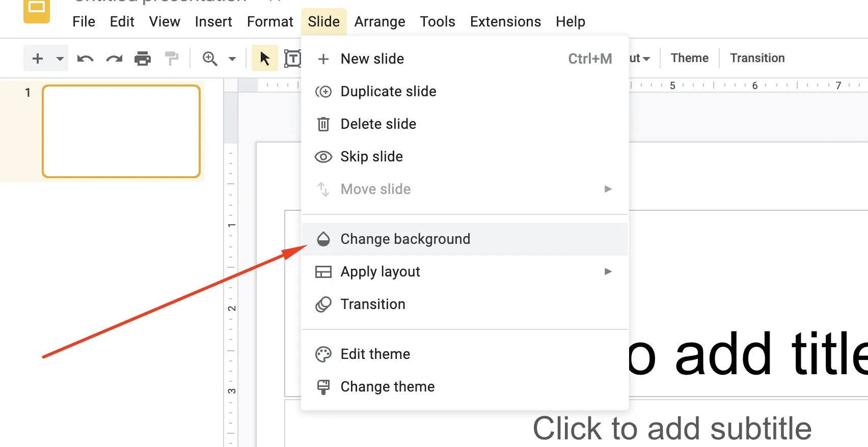
Task: Open the View menu
Action: (x=165, y=21)
